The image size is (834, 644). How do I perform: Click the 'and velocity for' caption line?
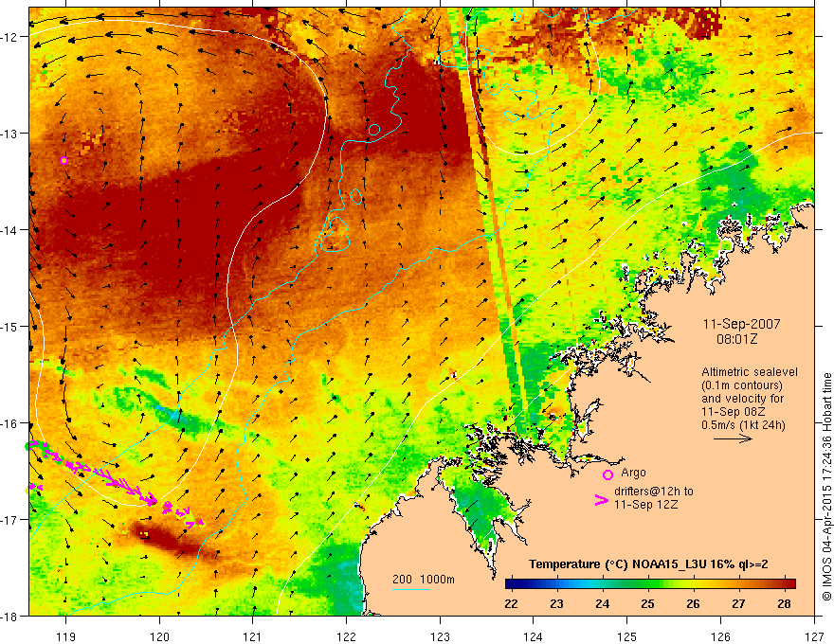click(742, 399)
